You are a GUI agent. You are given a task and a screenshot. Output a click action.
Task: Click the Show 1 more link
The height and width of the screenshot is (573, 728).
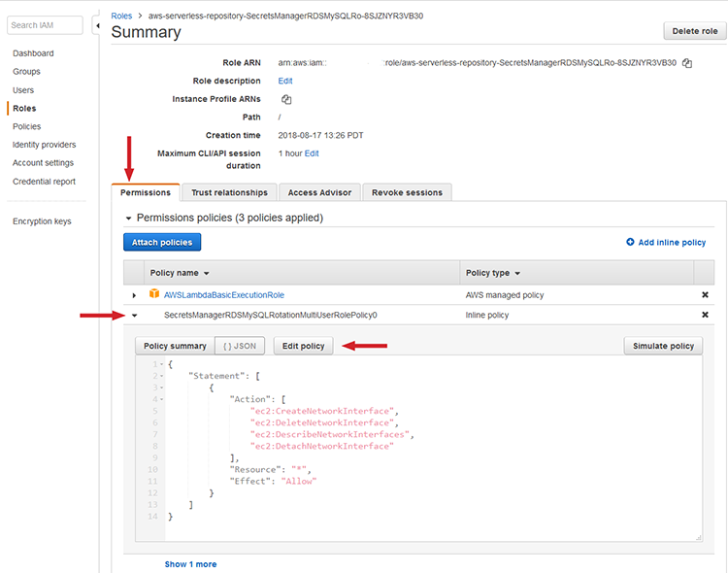pyautogui.click(x=190, y=564)
